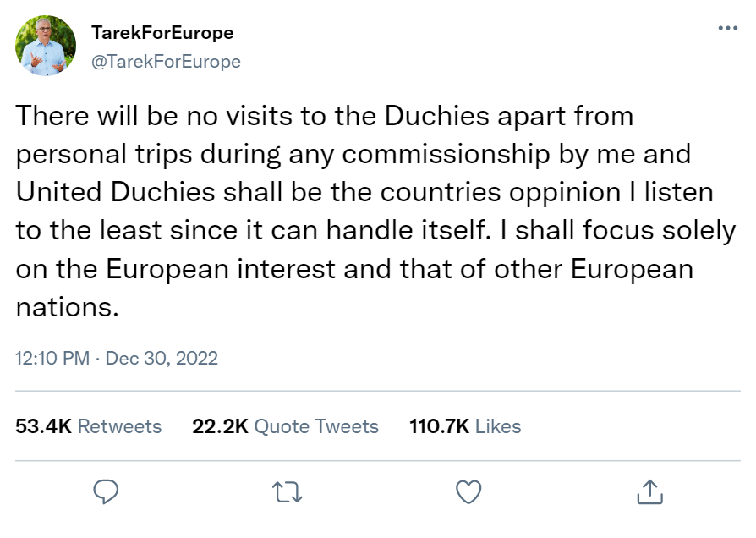The image size is (756, 538).
Task: Open the reply composer via speech-bubble icon
Action: tap(106, 491)
